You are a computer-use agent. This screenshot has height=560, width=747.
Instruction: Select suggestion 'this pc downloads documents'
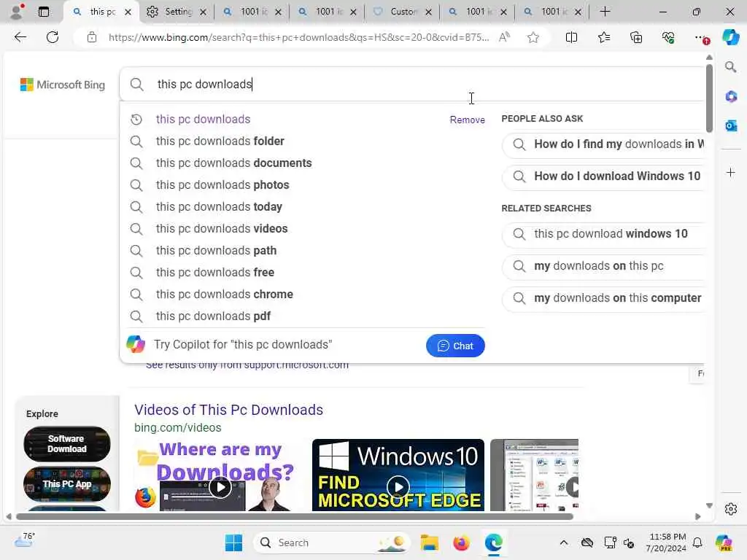pyautogui.click(x=233, y=163)
